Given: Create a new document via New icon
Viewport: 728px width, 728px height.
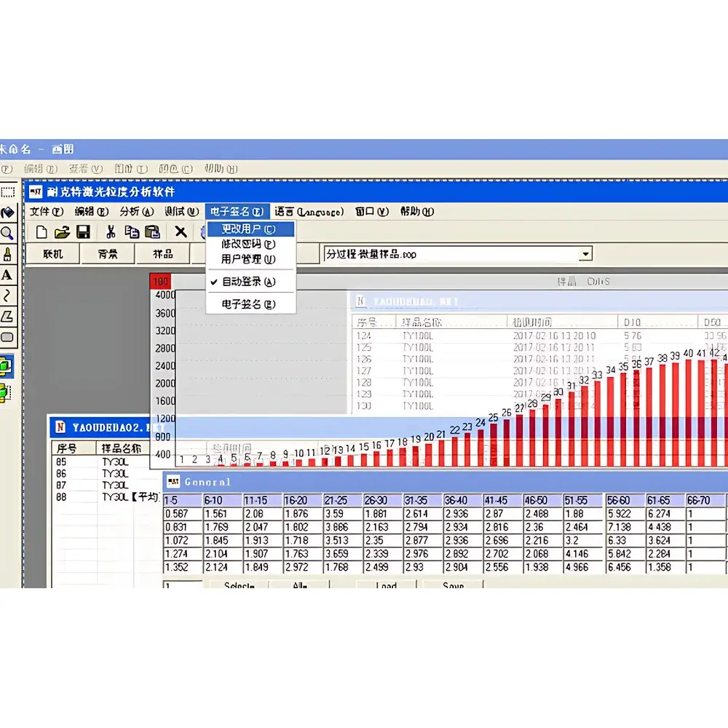Looking at the screenshot, I should point(41,231).
